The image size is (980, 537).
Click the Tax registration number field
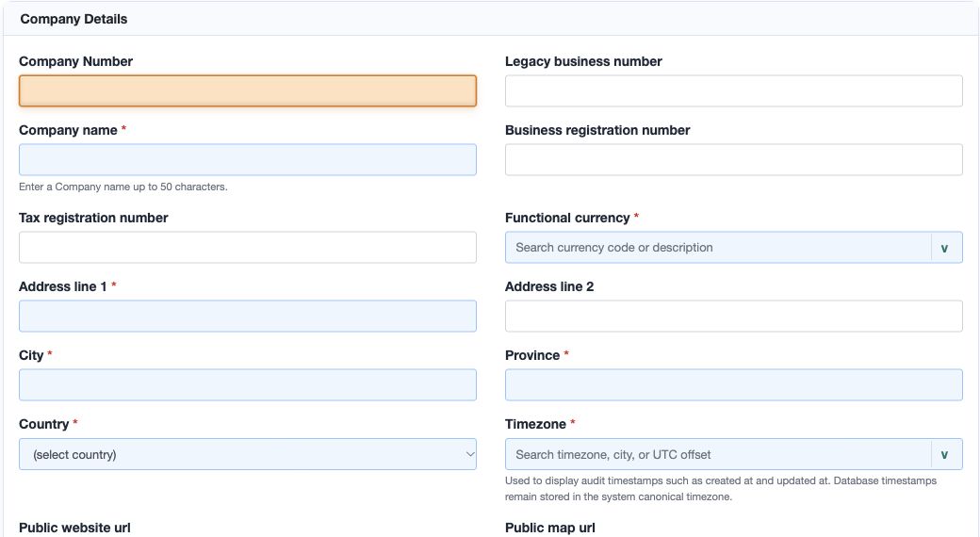[x=248, y=247]
